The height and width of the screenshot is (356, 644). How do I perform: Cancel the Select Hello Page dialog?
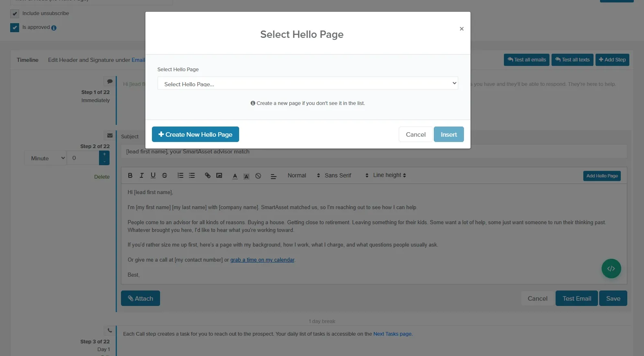point(415,134)
